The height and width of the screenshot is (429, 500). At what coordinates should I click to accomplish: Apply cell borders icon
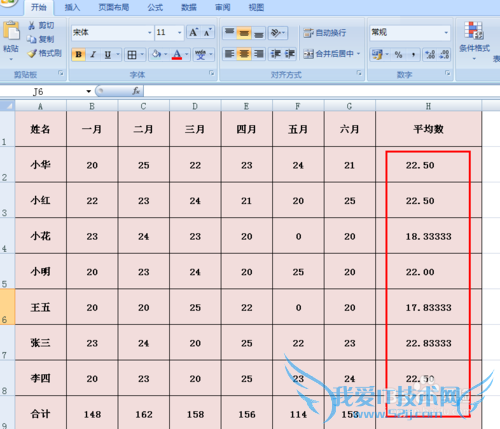pyautogui.click(x=132, y=55)
